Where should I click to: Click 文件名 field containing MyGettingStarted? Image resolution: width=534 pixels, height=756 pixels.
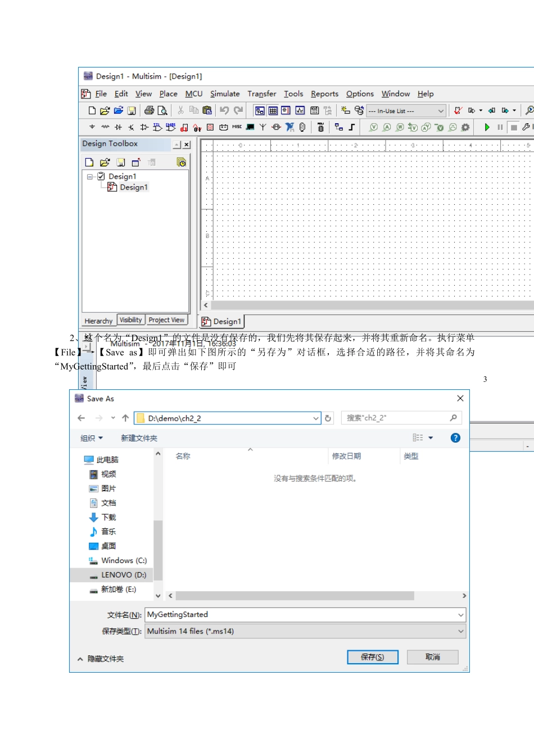coord(305,615)
